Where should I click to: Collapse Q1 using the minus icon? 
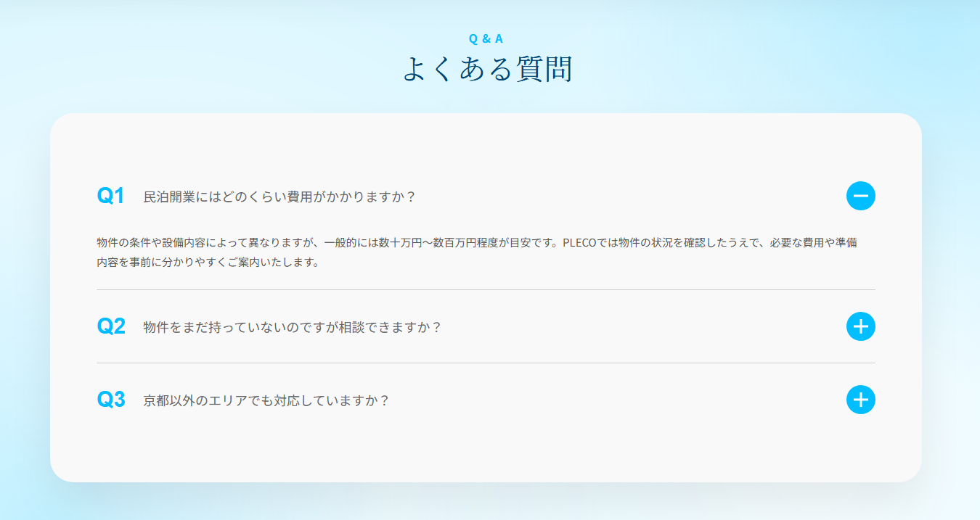(x=860, y=196)
